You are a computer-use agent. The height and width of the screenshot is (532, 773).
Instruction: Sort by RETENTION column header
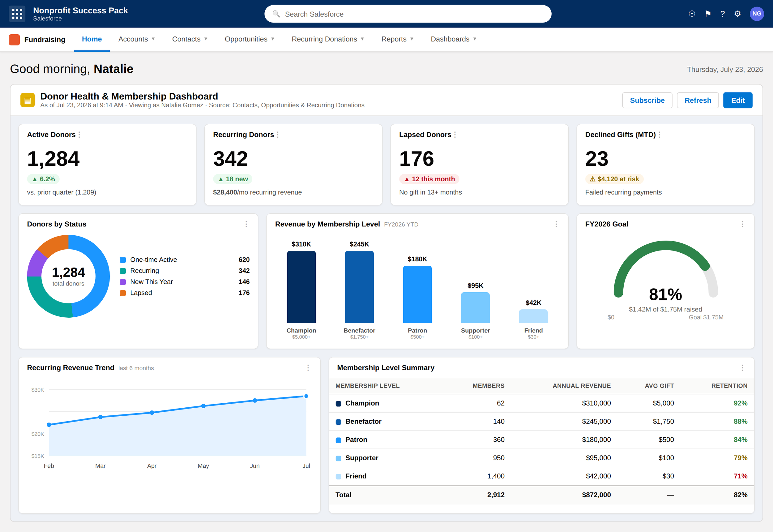point(729,386)
